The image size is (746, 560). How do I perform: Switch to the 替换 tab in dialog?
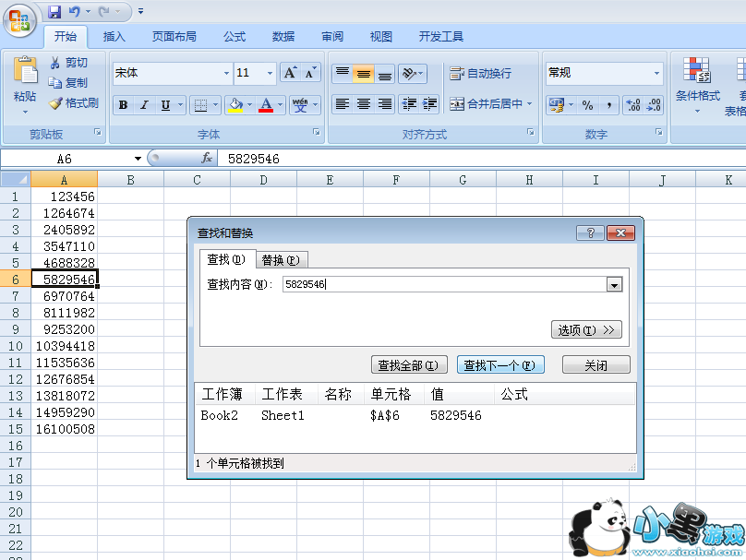[x=282, y=260]
